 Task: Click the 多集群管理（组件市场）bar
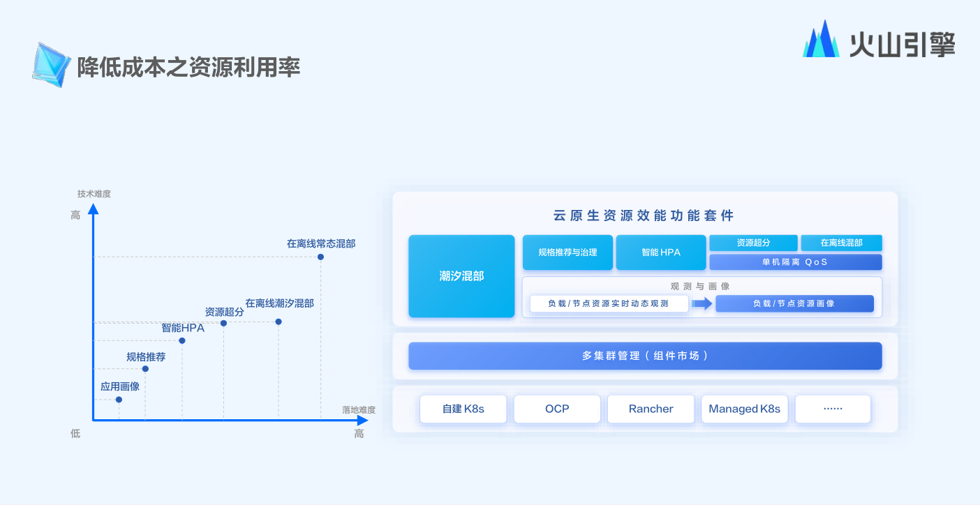645,356
